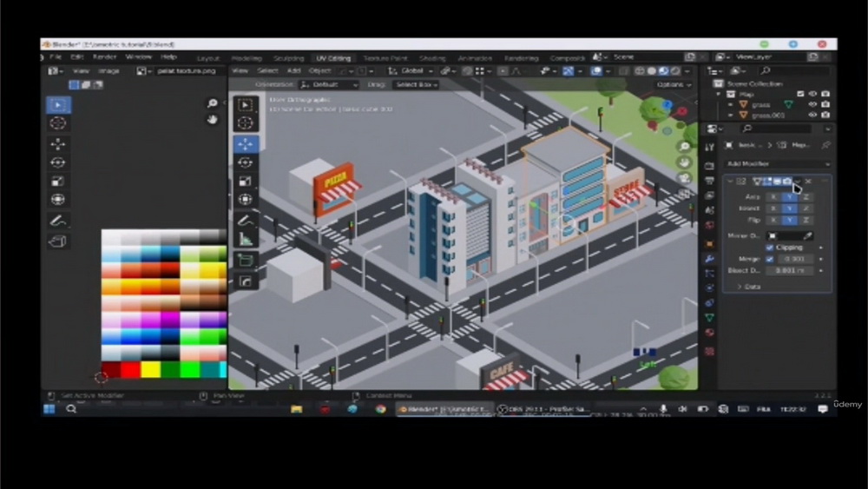This screenshot has height=489, width=868.
Task: Select the Scale tool in image editor toolbar
Action: 58,181
